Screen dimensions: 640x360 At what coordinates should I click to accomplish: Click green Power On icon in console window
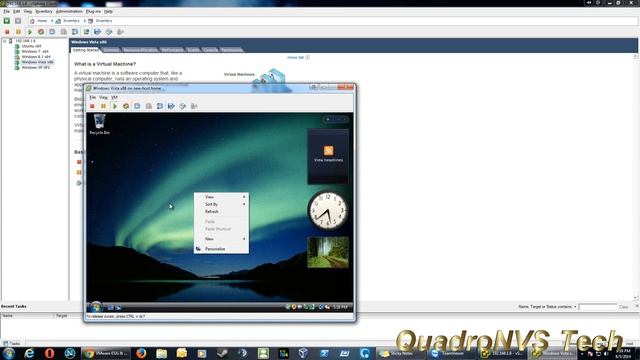115,106
